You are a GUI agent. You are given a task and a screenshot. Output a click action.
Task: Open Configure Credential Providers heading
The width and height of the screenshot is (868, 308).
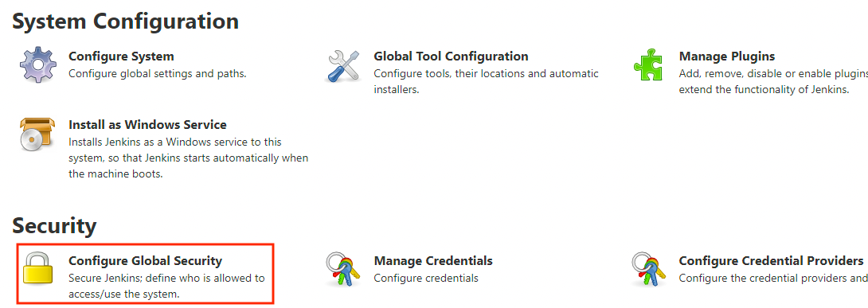tap(771, 261)
